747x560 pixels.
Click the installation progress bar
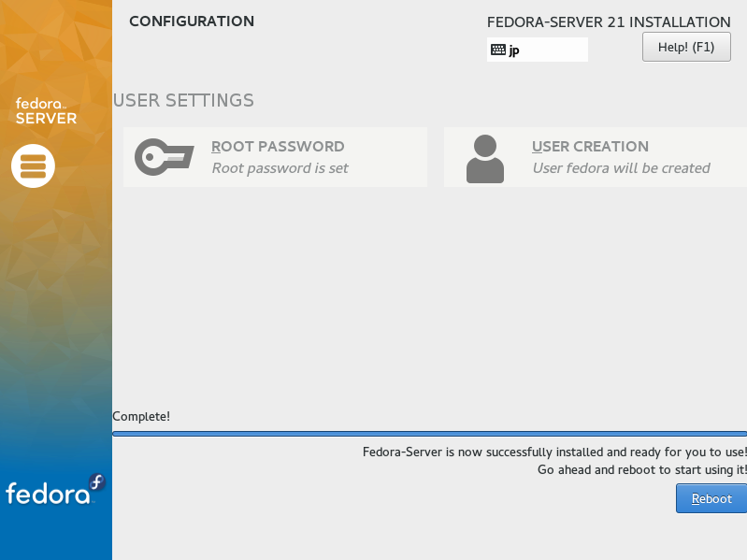pos(429,434)
